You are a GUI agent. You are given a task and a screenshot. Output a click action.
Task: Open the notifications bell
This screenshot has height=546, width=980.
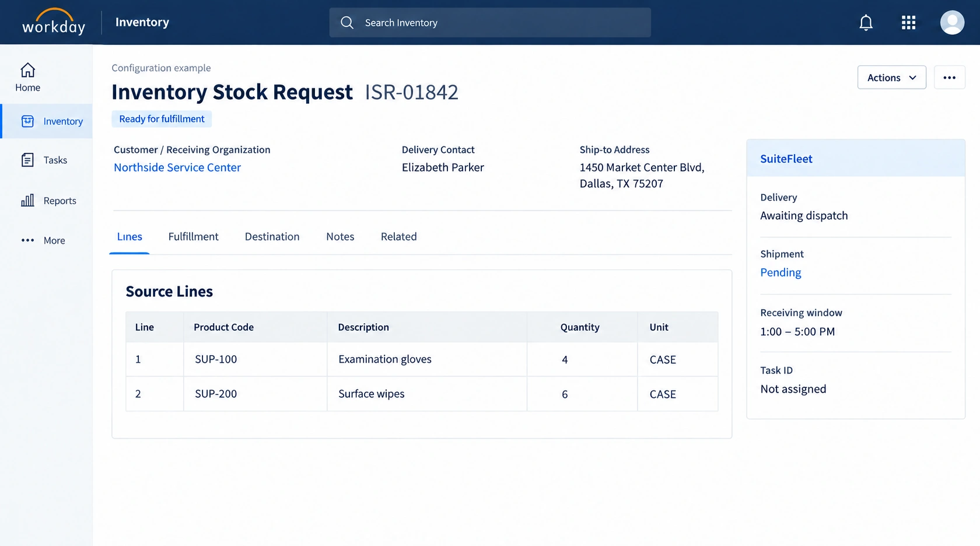pyautogui.click(x=866, y=23)
